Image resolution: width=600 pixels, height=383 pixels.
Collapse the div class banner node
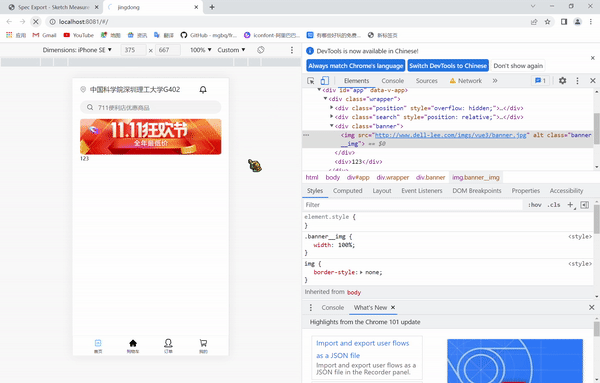(x=332, y=125)
